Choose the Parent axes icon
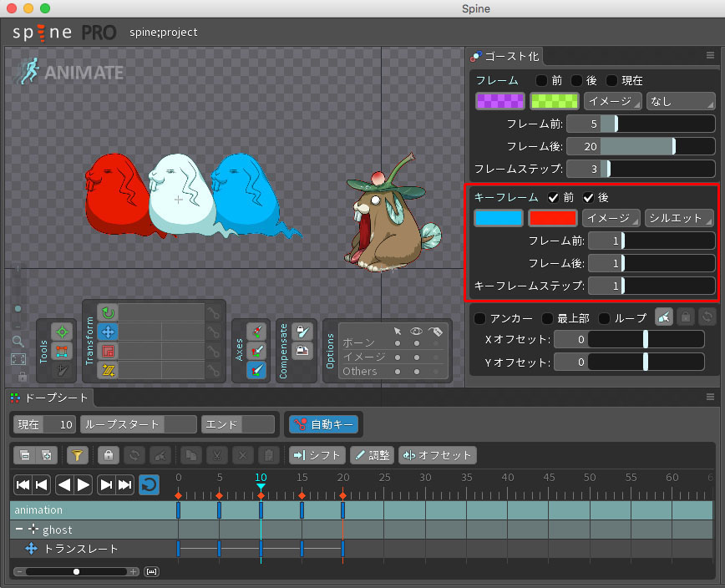This screenshot has width=725, height=588. (256, 351)
